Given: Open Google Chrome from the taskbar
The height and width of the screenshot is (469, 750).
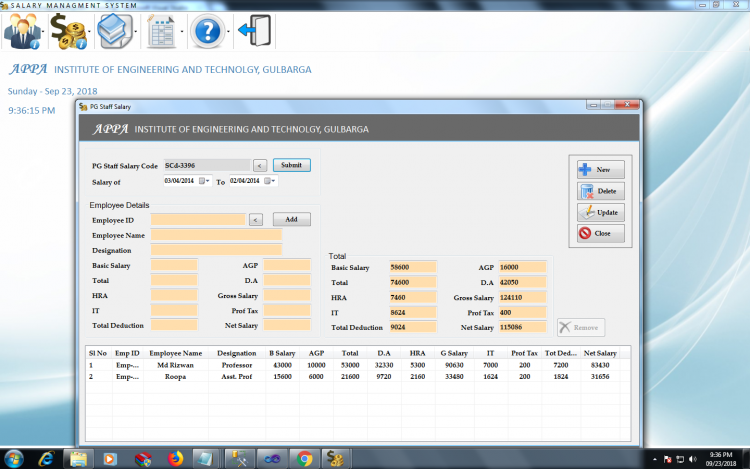Looking at the screenshot, I should (303, 458).
